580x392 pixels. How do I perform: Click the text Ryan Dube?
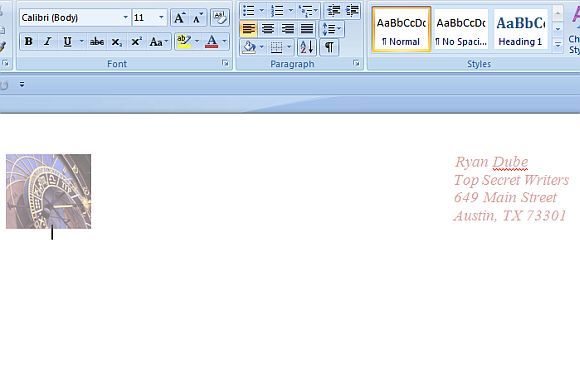pyautogui.click(x=491, y=162)
